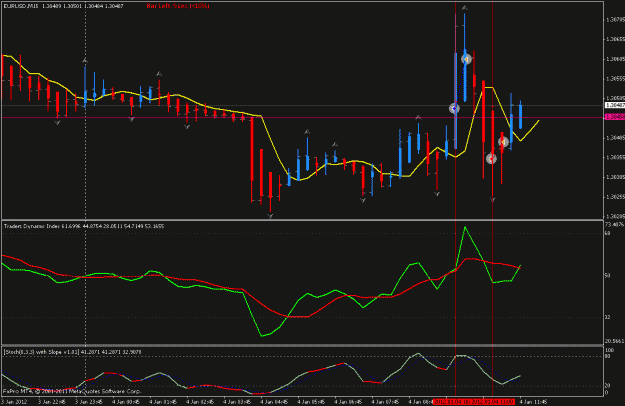Click the TDI scale value 50
This screenshot has width=625, height=406.
[607, 275]
